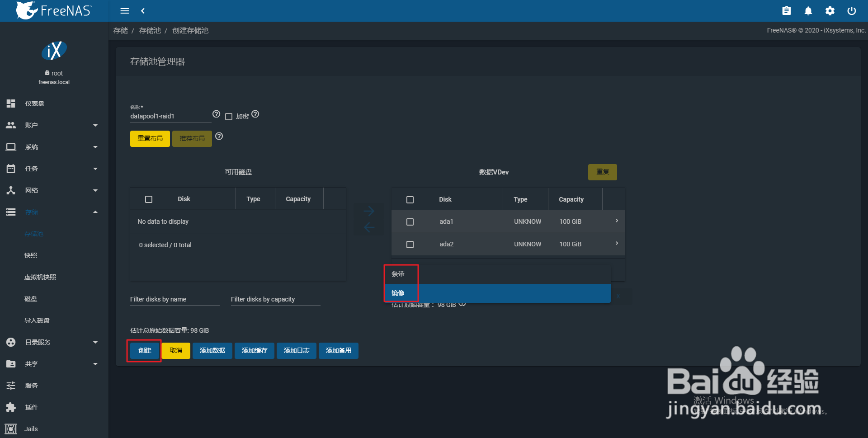This screenshot has width=868, height=438.
Task: Click 重置布局 reset layout button
Action: pos(150,139)
